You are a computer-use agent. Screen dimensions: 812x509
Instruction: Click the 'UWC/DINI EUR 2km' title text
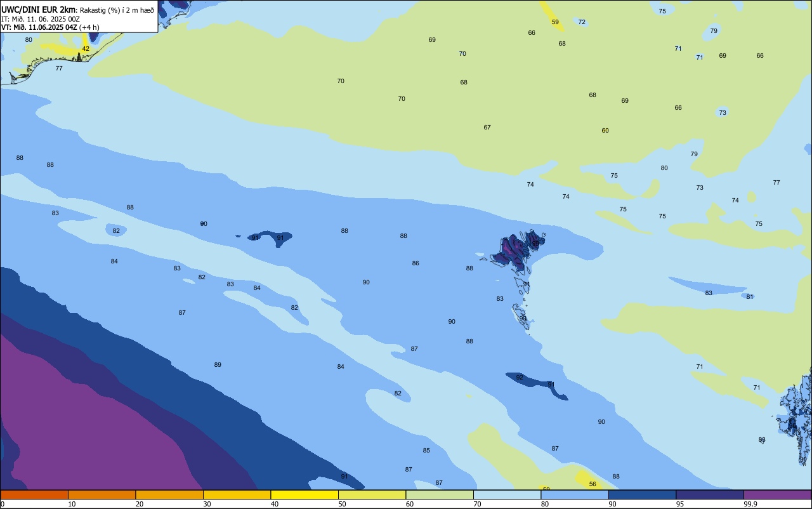[x=39, y=10]
